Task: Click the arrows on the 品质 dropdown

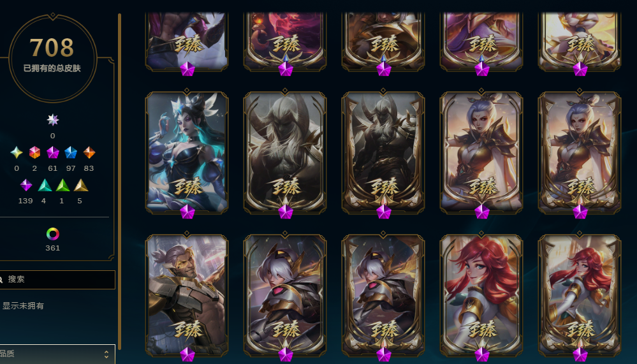Action: (106, 354)
